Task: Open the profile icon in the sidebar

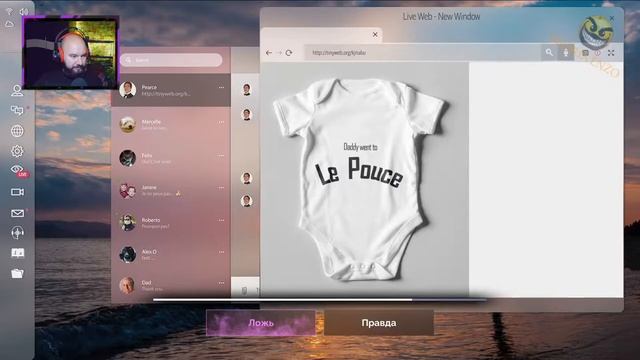Action: pyautogui.click(x=17, y=90)
